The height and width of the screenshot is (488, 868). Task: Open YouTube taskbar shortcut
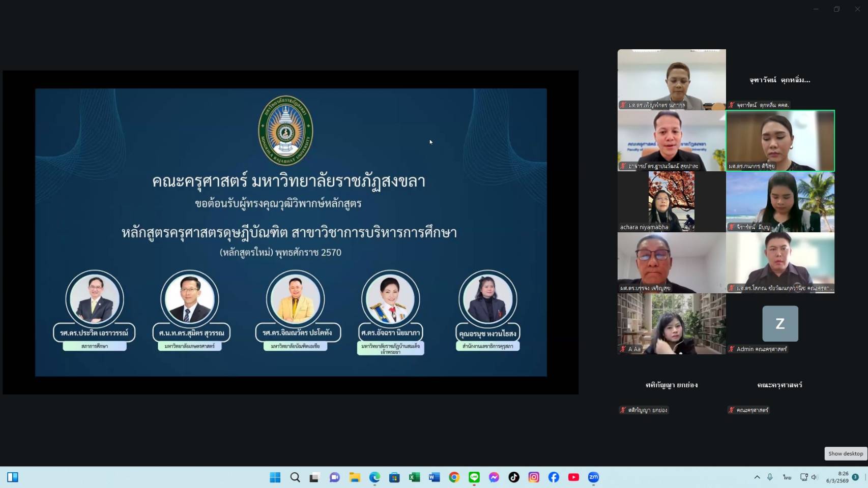(x=573, y=477)
